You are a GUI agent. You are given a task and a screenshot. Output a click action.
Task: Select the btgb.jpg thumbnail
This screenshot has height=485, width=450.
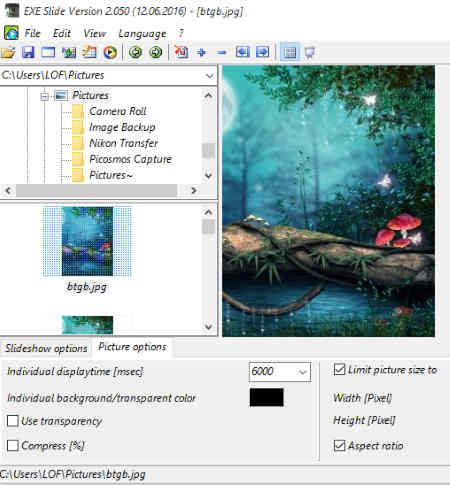[x=87, y=241]
